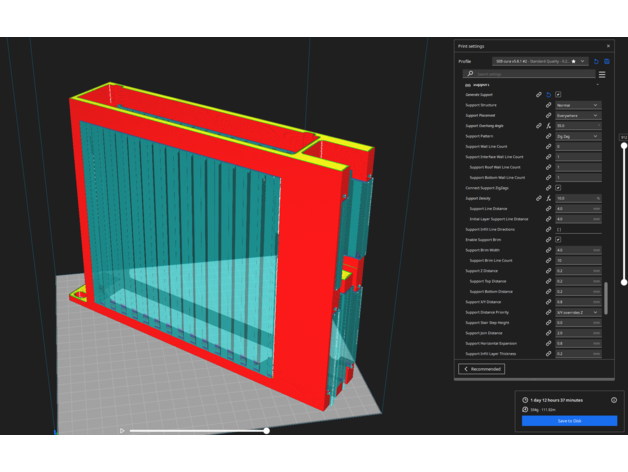Click the simulation path slider handle
This screenshot has width=628, height=472.
pyautogui.click(x=266, y=431)
